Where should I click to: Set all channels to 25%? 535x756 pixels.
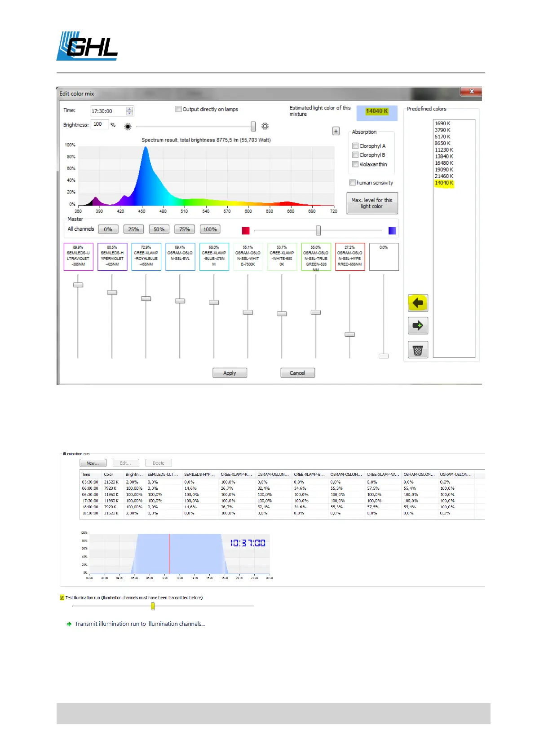coord(133,229)
